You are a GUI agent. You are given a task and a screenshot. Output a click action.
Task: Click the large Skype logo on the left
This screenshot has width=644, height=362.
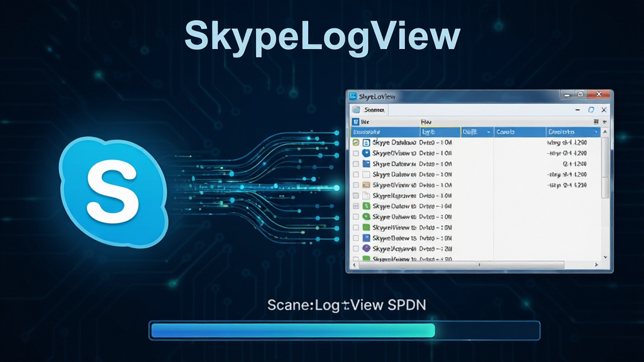pos(113,192)
